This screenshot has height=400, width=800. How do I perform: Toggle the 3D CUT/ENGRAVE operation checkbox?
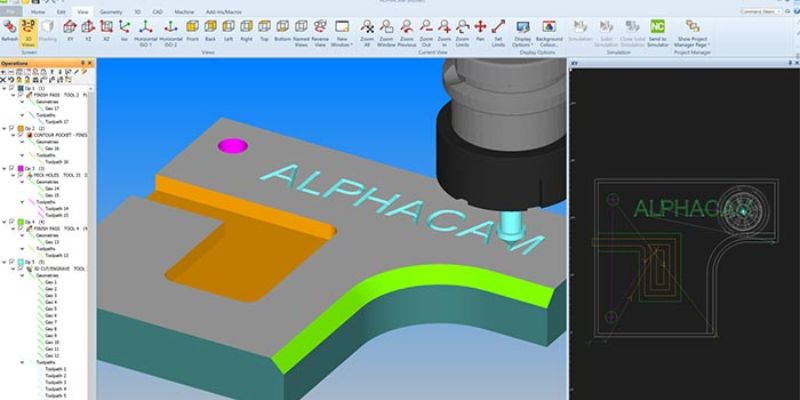coord(20,268)
